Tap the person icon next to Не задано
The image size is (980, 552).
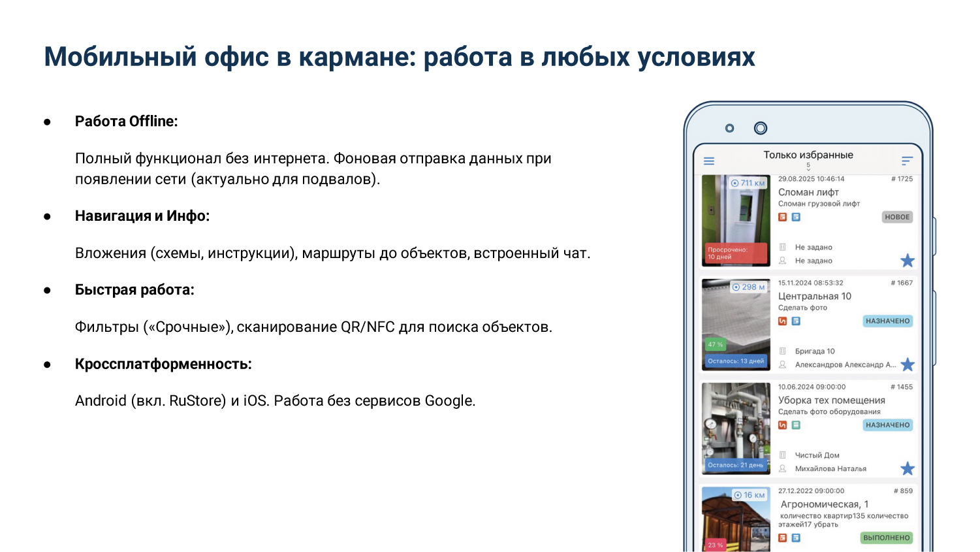[782, 260]
